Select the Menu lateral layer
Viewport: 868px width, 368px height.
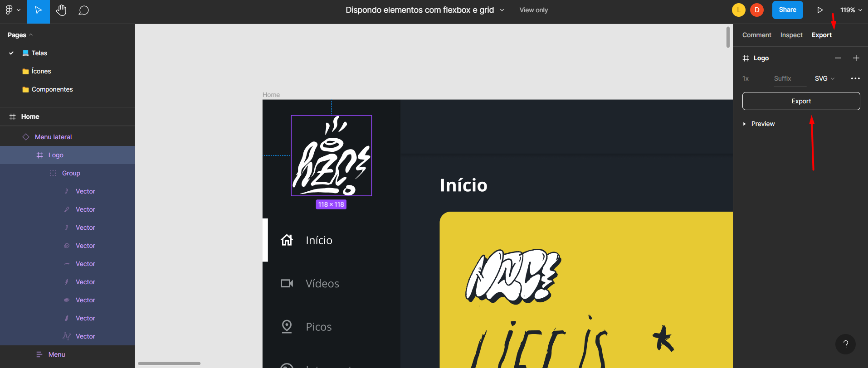click(54, 137)
